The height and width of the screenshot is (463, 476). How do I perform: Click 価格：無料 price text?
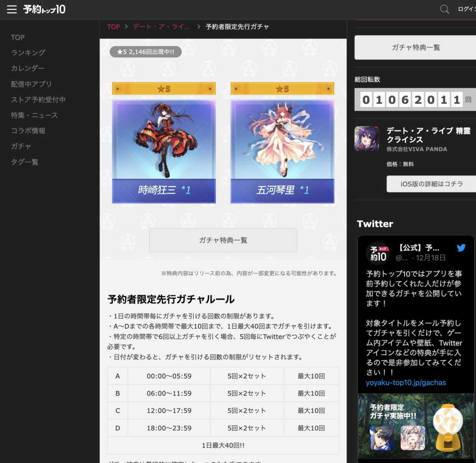pos(400,164)
